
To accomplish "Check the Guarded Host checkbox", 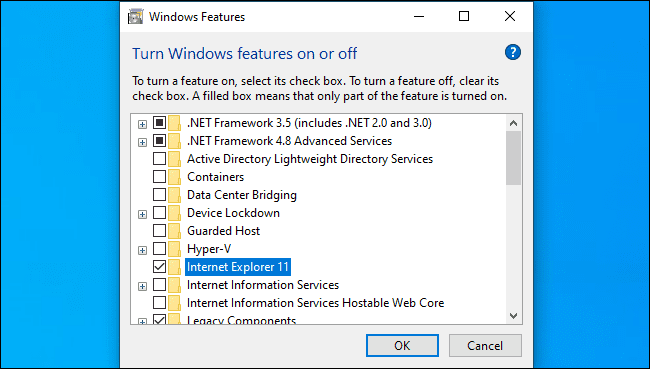I will (x=160, y=231).
